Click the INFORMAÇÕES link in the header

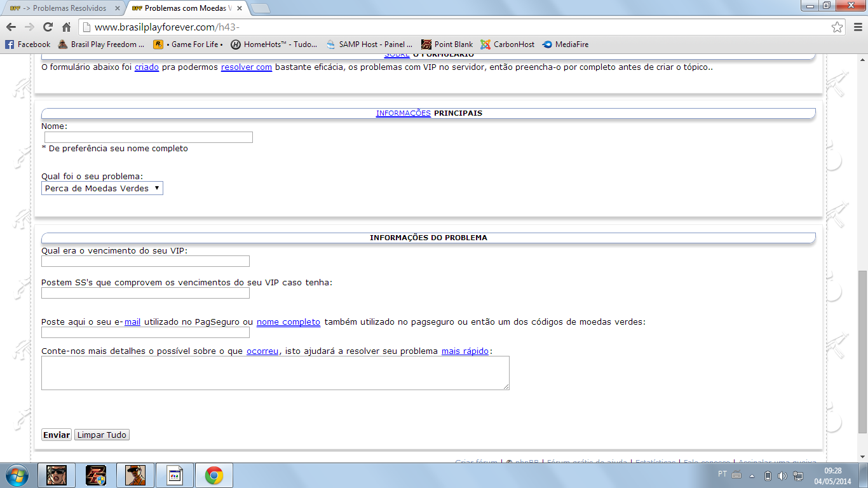coord(403,113)
